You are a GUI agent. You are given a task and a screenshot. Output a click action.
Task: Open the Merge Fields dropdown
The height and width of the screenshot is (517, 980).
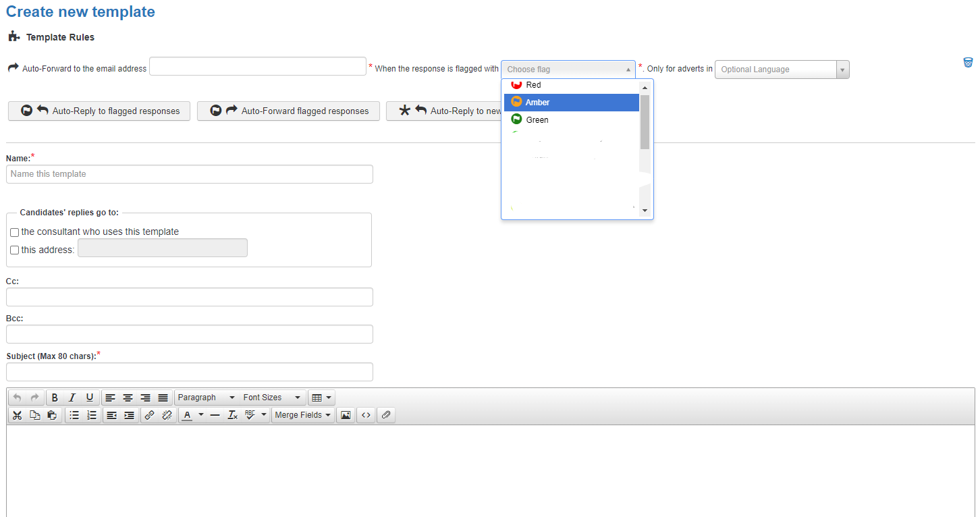coord(303,415)
